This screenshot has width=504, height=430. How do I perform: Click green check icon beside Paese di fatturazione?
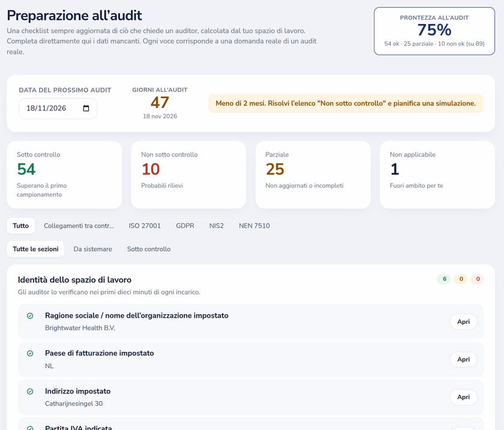coord(30,353)
